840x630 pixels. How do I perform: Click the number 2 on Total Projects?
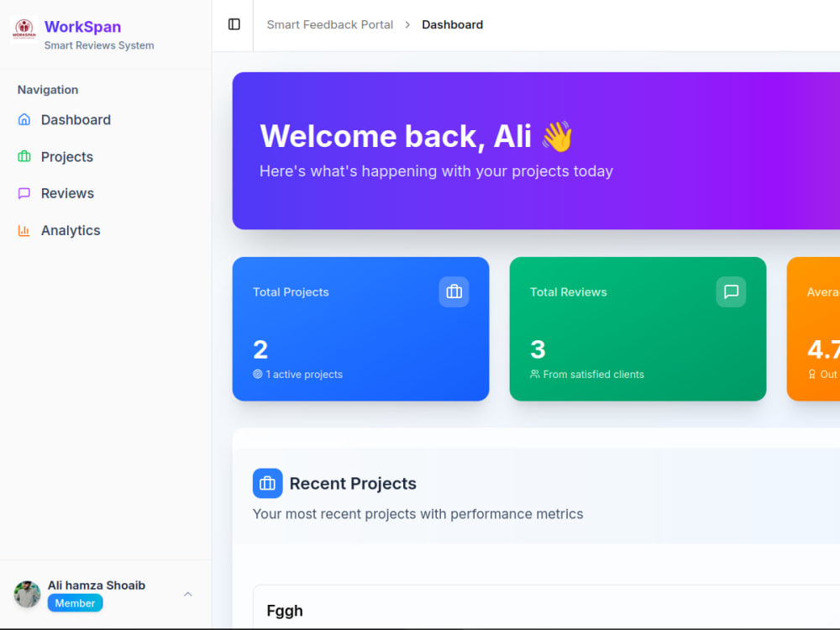pyautogui.click(x=260, y=349)
